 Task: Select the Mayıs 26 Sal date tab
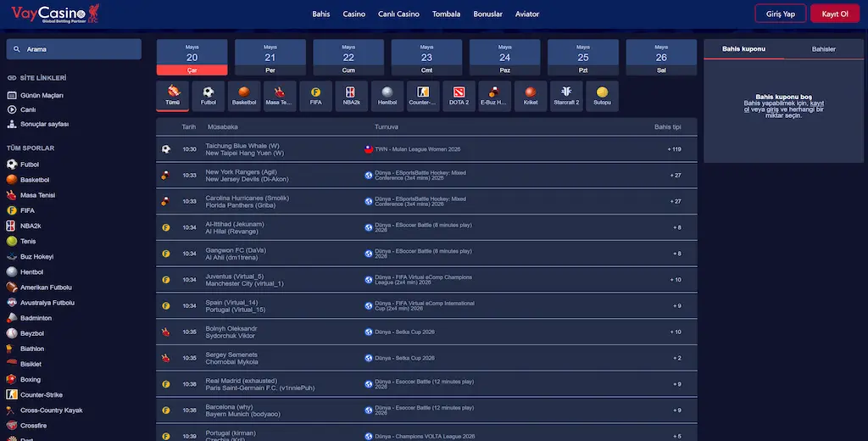coord(661,57)
